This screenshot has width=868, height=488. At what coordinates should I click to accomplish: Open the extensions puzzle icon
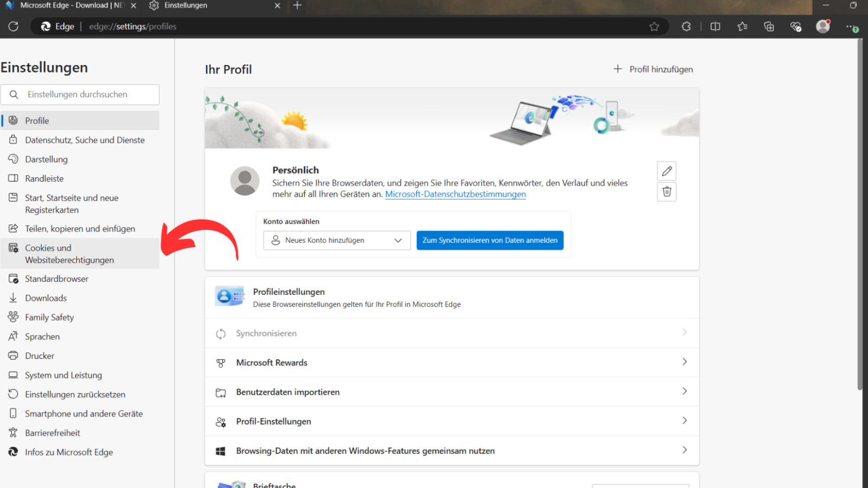point(686,27)
